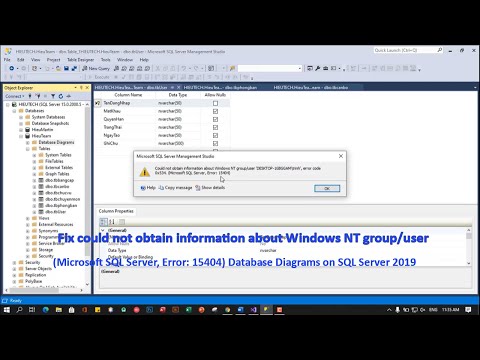Click the Alphabetical sort icon in Column Properties
Screen dimensions: 480x360
pyautogui.click(x=112, y=222)
